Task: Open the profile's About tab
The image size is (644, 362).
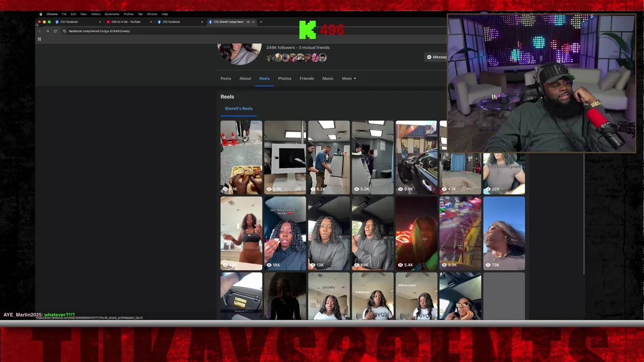Action: [x=245, y=78]
